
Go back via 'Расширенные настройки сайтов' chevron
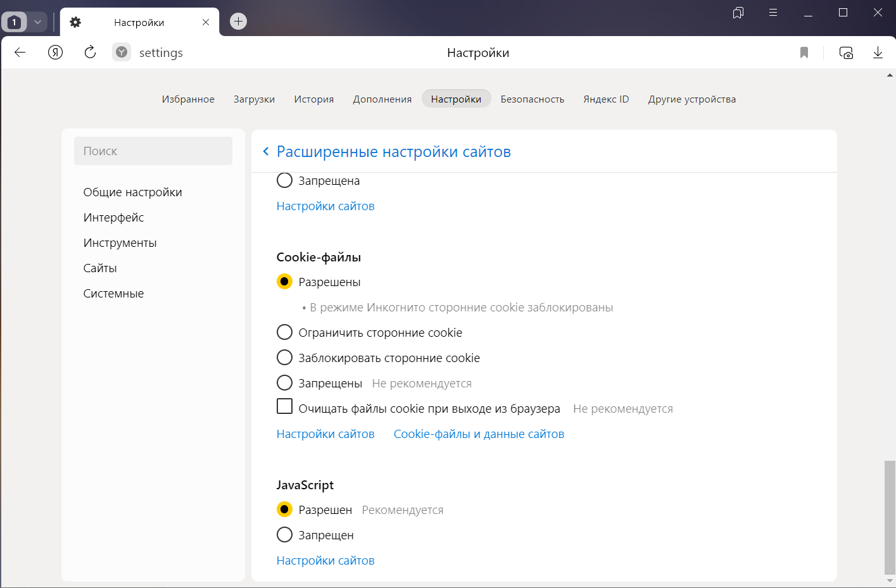[266, 151]
